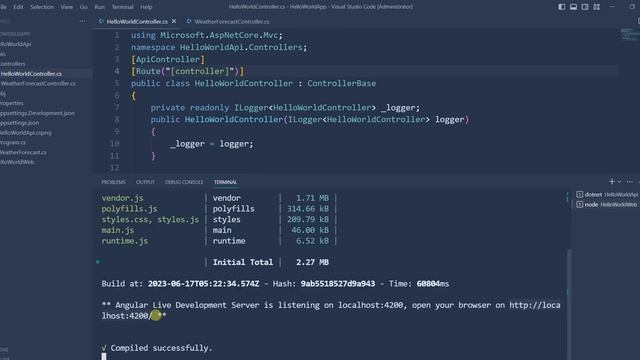
Task: Open the Go menu
Action: pos(84,7)
